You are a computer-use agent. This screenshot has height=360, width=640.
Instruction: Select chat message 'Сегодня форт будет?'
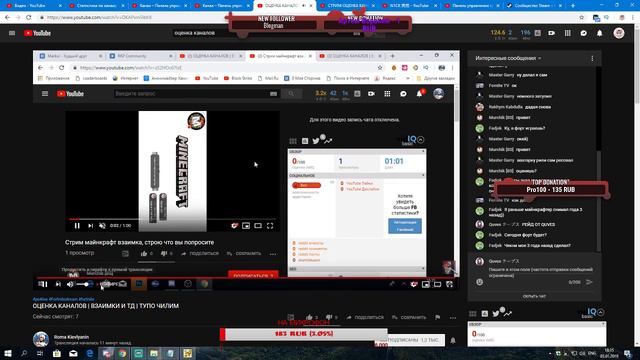pos(525,235)
